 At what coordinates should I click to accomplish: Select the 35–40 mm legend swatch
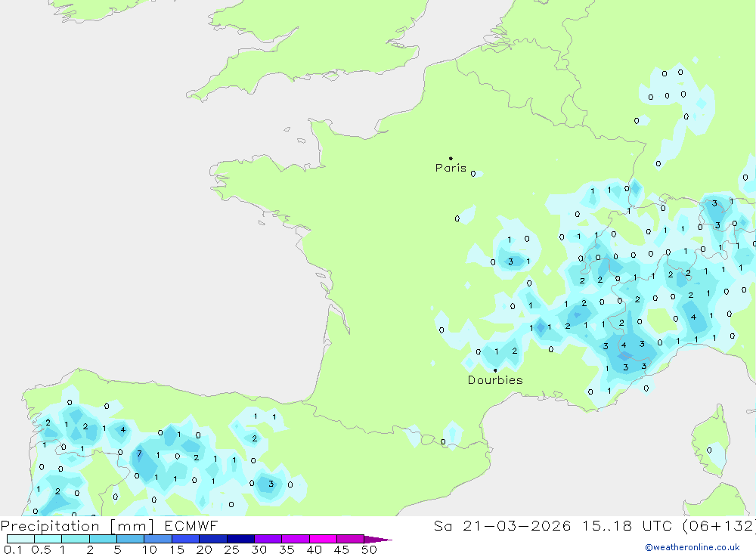(x=295, y=539)
